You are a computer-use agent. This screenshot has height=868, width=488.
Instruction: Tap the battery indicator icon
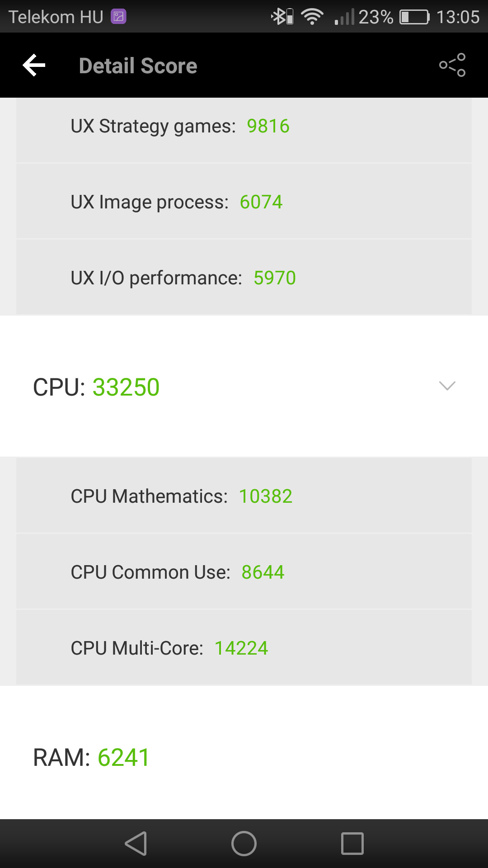414,17
